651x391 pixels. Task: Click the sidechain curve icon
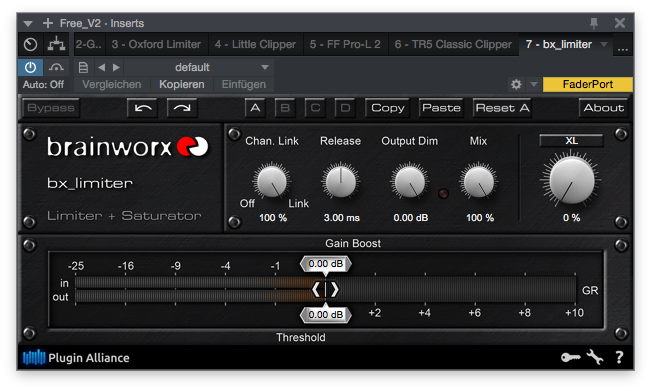click(x=56, y=67)
